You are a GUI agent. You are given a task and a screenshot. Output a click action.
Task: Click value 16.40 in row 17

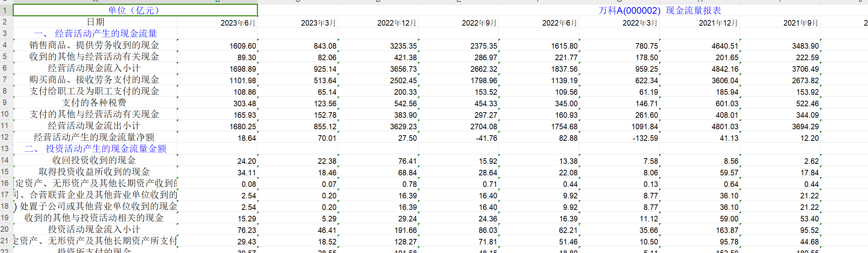click(x=488, y=196)
